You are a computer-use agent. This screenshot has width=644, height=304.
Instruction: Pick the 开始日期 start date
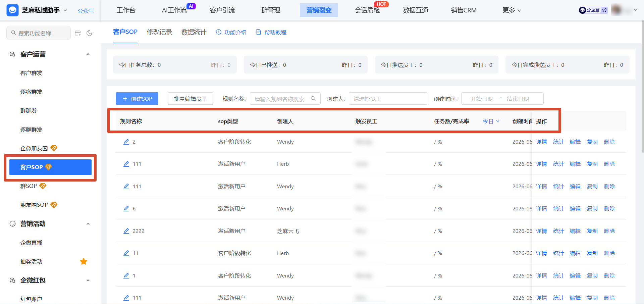pyautogui.click(x=482, y=99)
